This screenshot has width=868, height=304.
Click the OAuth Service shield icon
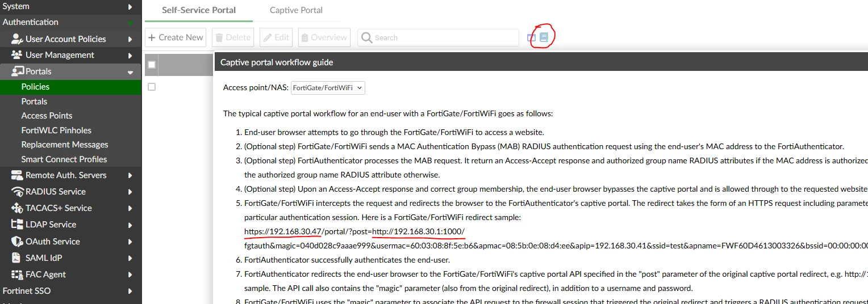(17, 242)
